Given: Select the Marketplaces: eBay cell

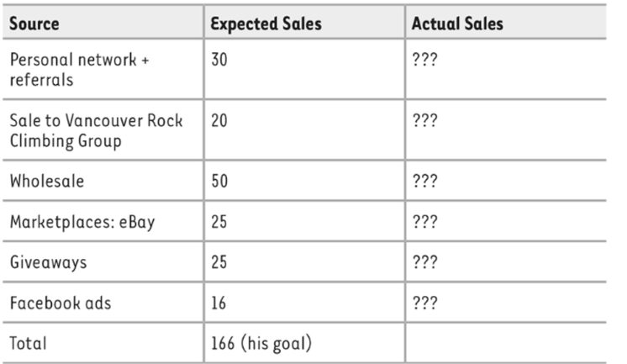Looking at the screenshot, I should 82,222.
